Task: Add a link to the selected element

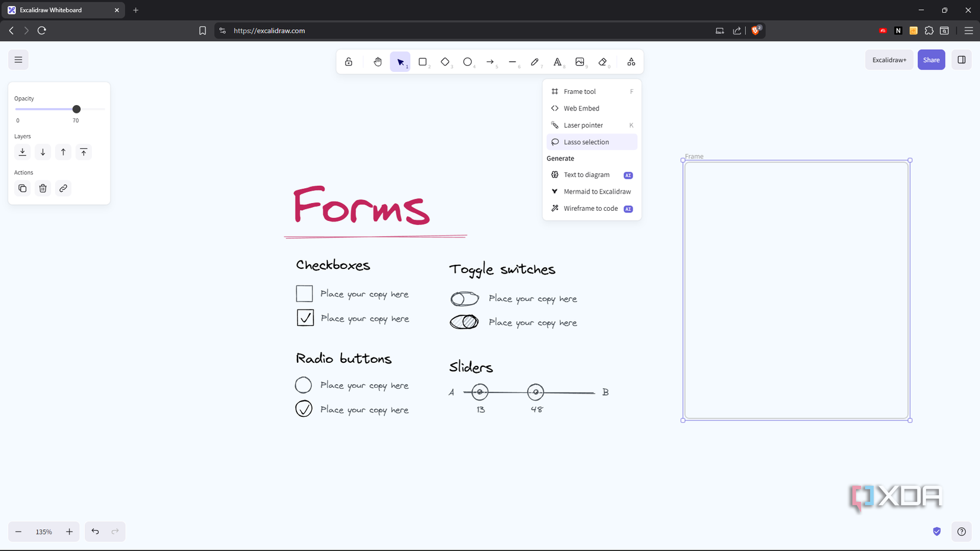Action: (x=64, y=188)
